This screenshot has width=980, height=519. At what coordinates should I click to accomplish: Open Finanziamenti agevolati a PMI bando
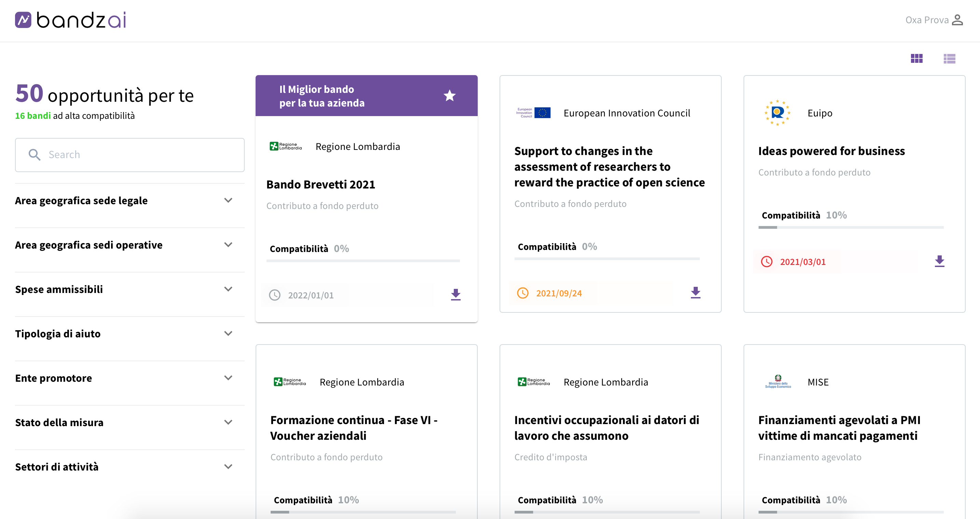(x=839, y=428)
